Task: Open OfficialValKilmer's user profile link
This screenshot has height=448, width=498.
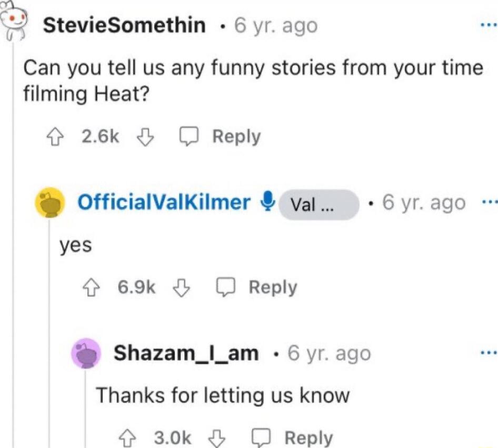Action: pyautogui.click(x=163, y=203)
